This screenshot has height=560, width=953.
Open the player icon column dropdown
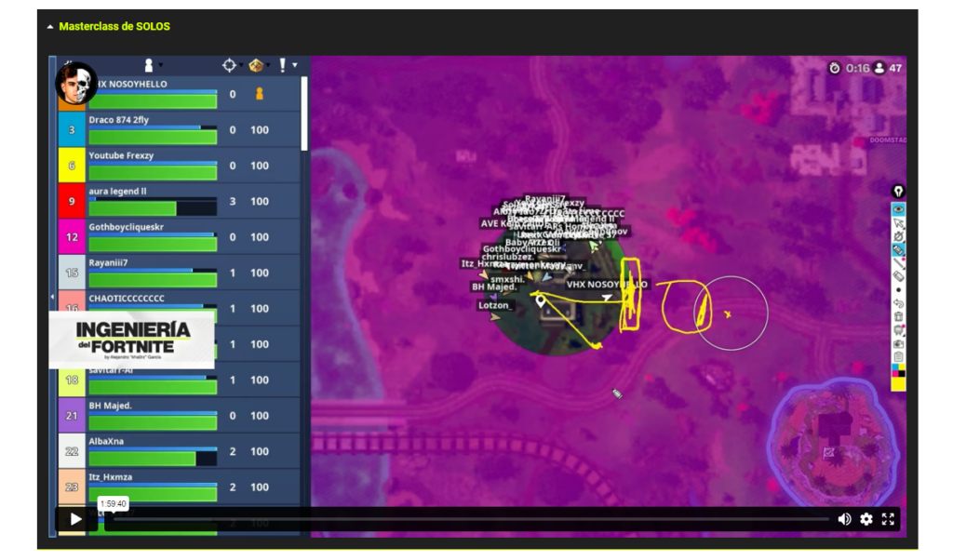tap(161, 65)
